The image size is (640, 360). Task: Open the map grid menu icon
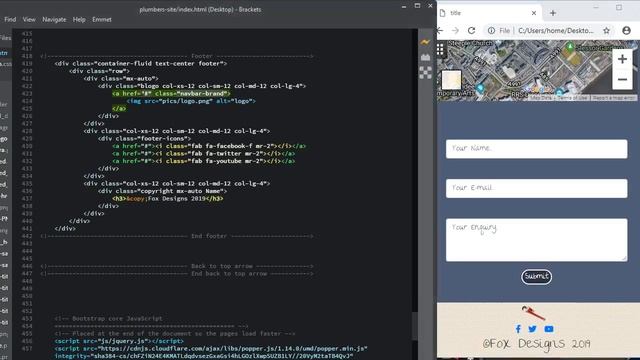[440, 49]
